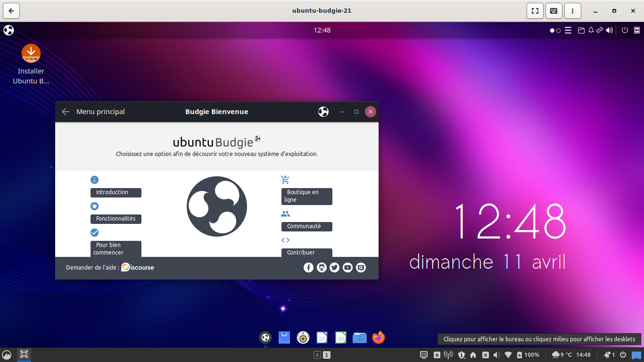The height and width of the screenshot is (362, 644).
Task: Open the Places folder dropdown in top panel
Action: coord(581,31)
